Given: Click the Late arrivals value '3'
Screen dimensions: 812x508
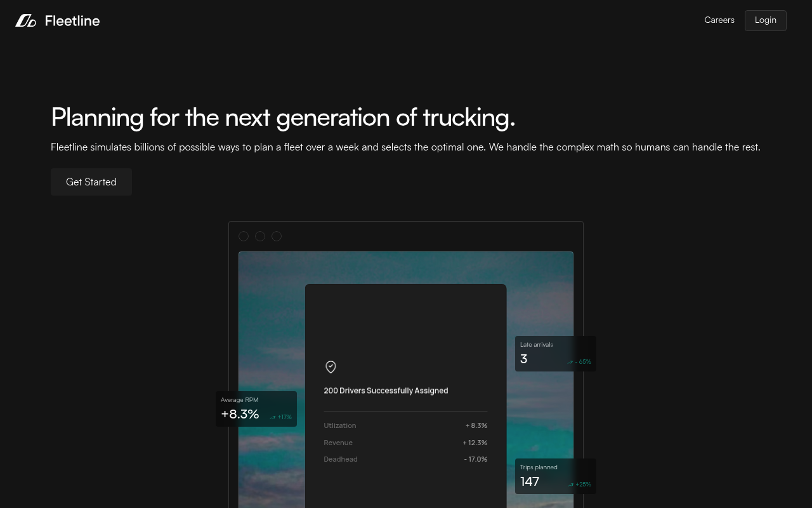Looking at the screenshot, I should pos(523,359).
